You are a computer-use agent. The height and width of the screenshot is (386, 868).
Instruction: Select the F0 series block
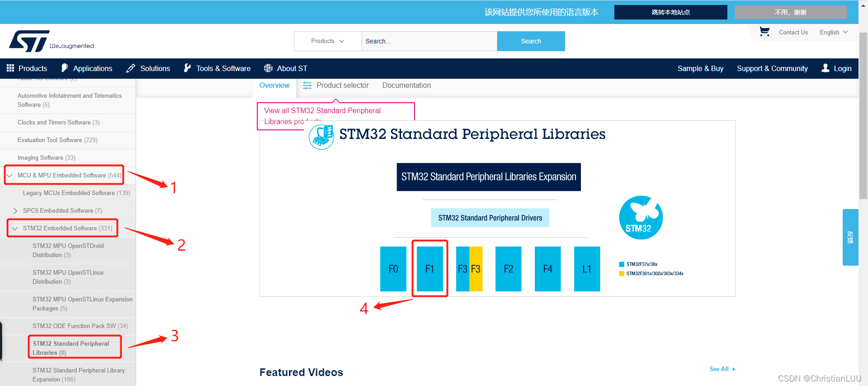393,269
